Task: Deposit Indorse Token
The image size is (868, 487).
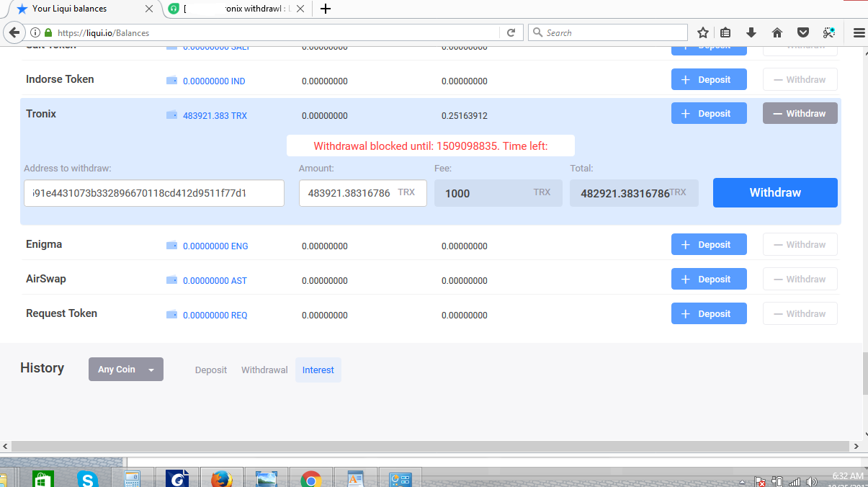Action: [x=709, y=79]
